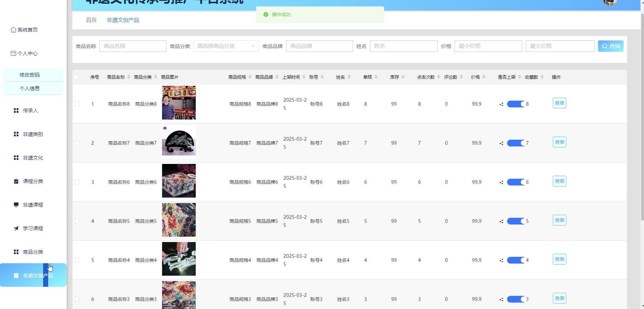Click 查看 for the 商品名称3 row

point(559,298)
